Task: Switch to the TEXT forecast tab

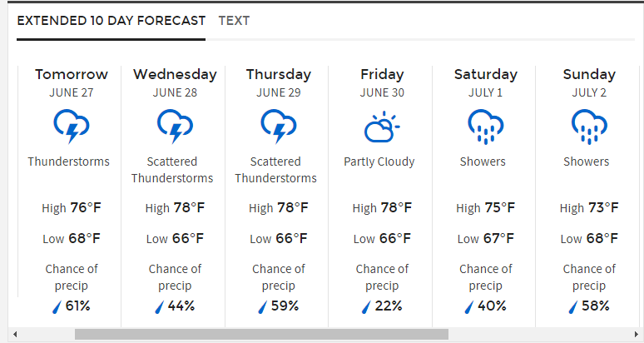Action: coord(234,21)
